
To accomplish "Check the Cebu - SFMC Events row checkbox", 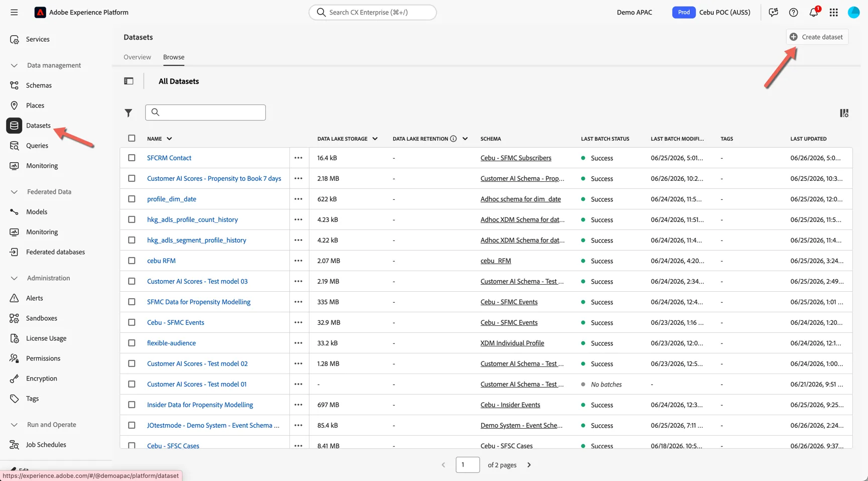I will 132,322.
